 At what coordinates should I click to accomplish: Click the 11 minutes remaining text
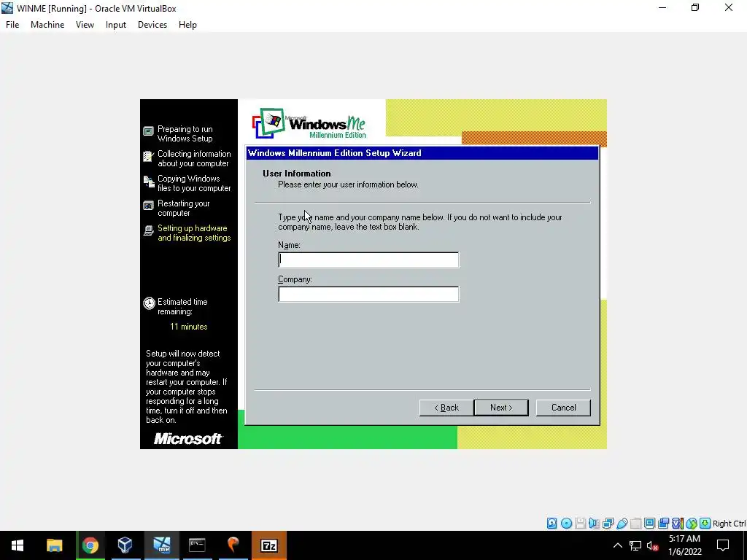point(189,327)
